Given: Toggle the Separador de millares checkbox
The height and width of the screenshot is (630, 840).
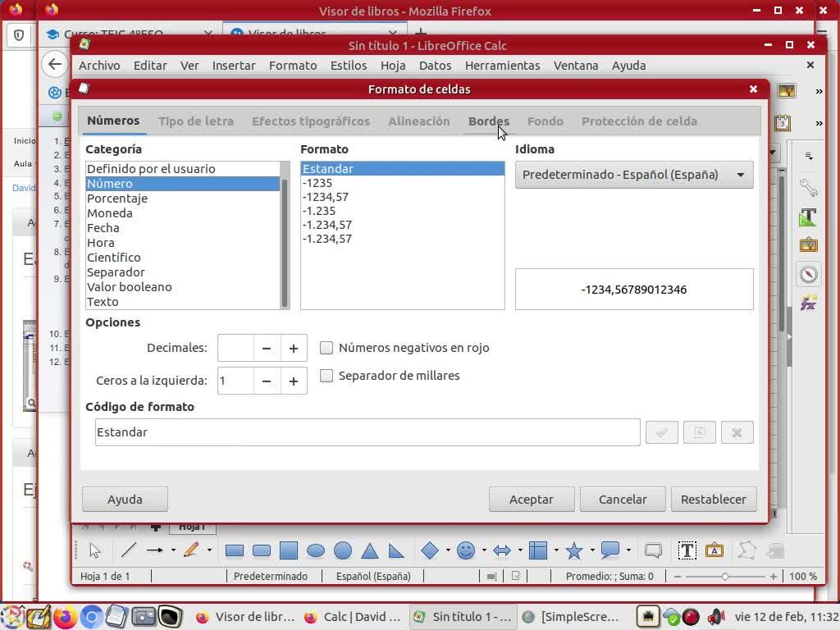Looking at the screenshot, I should tap(326, 376).
